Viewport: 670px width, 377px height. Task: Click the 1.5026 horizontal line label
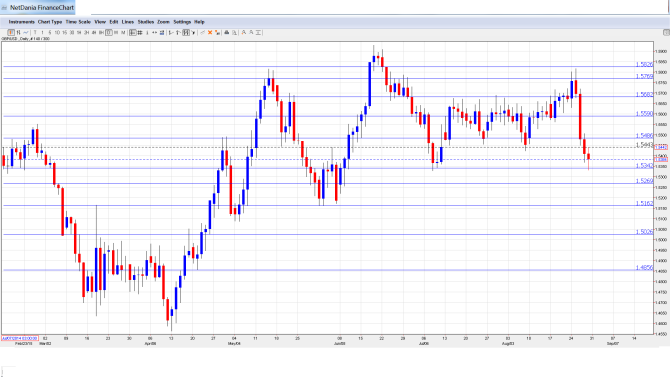click(x=644, y=232)
